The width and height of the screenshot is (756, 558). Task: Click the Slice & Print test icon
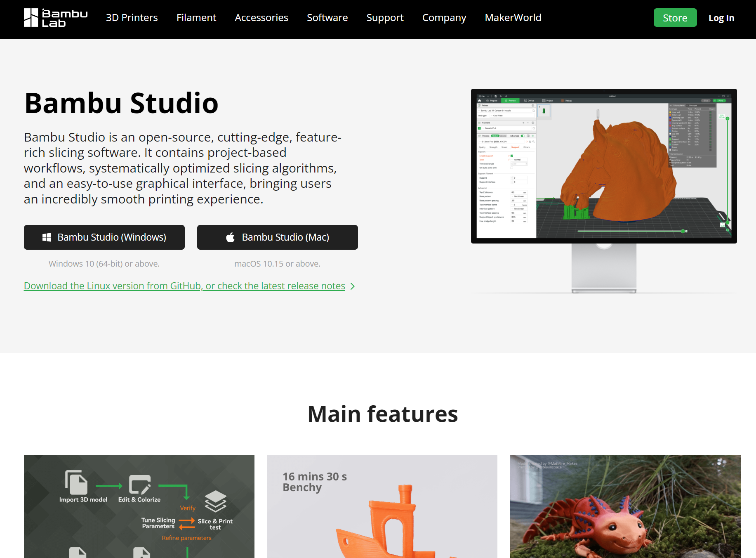216,501
